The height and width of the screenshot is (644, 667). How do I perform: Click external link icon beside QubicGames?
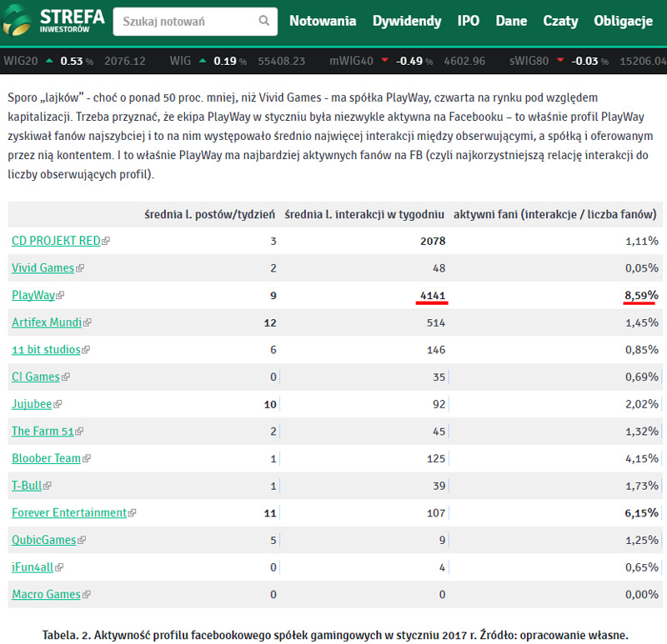coord(81,541)
